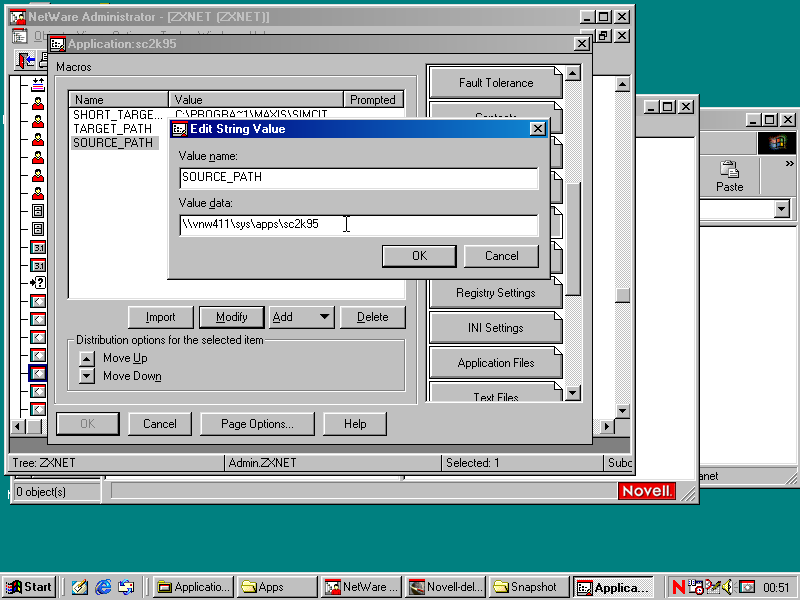Click the first user object icon in tree
Viewport: 800px width, 600px height.
tap(38, 104)
